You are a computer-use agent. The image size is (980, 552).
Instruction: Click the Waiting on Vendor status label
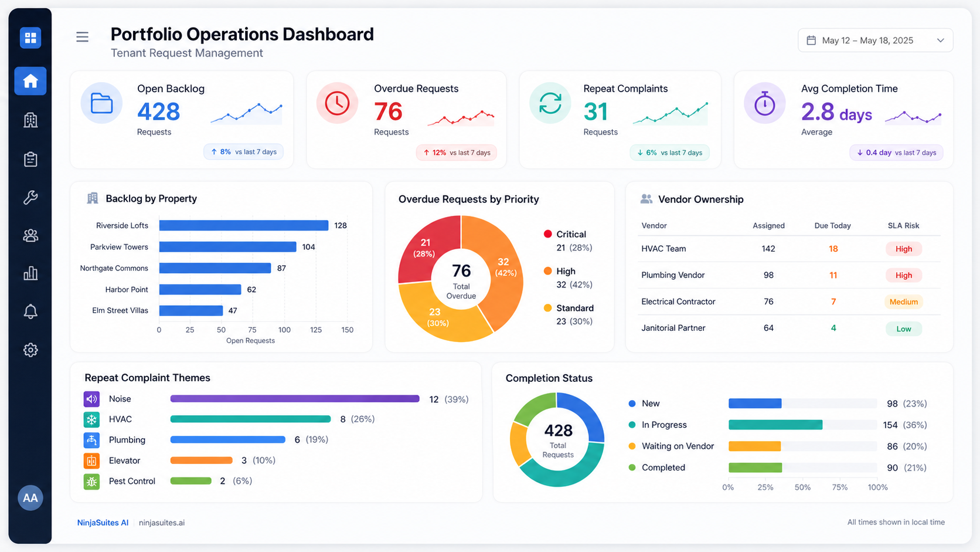pyautogui.click(x=678, y=446)
